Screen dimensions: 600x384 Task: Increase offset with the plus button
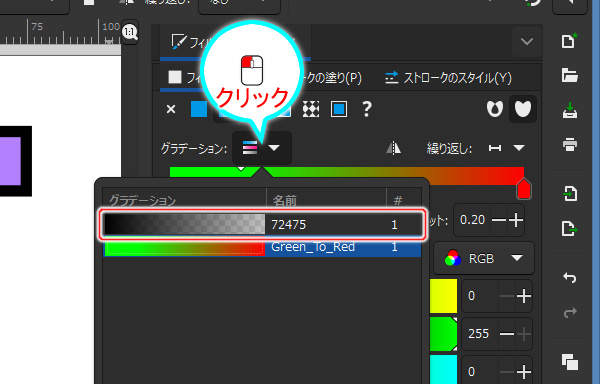pyautogui.click(x=516, y=220)
